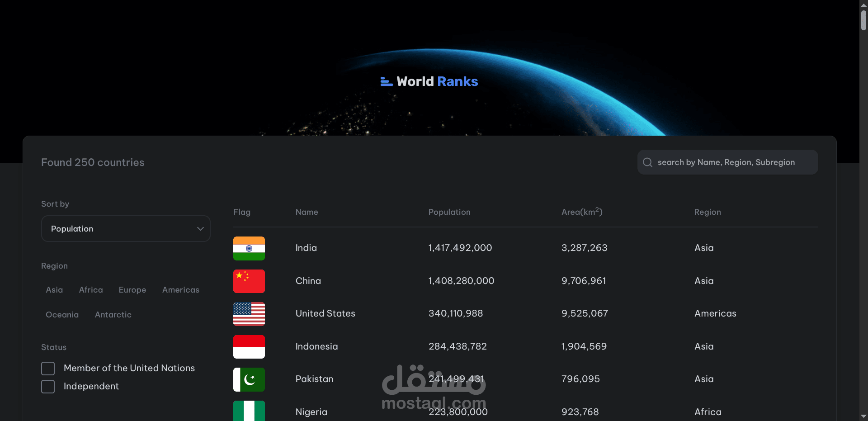This screenshot has width=868, height=421.
Task: Click the Indonesia flag
Action: [249, 347]
